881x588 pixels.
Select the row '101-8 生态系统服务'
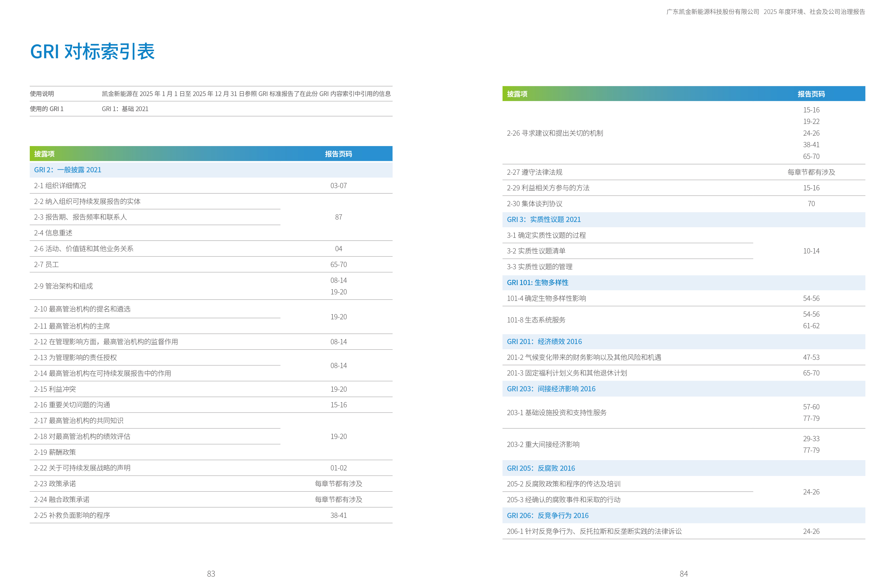point(536,320)
